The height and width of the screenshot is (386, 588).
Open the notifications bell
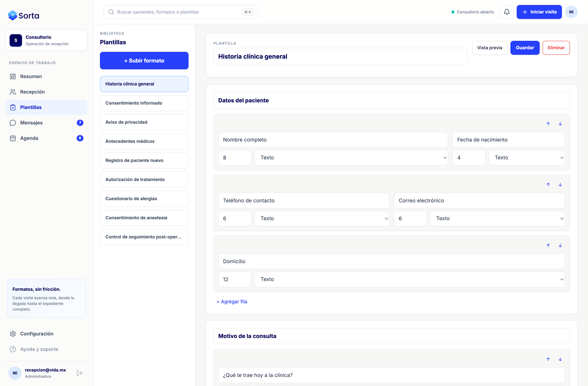pos(506,12)
